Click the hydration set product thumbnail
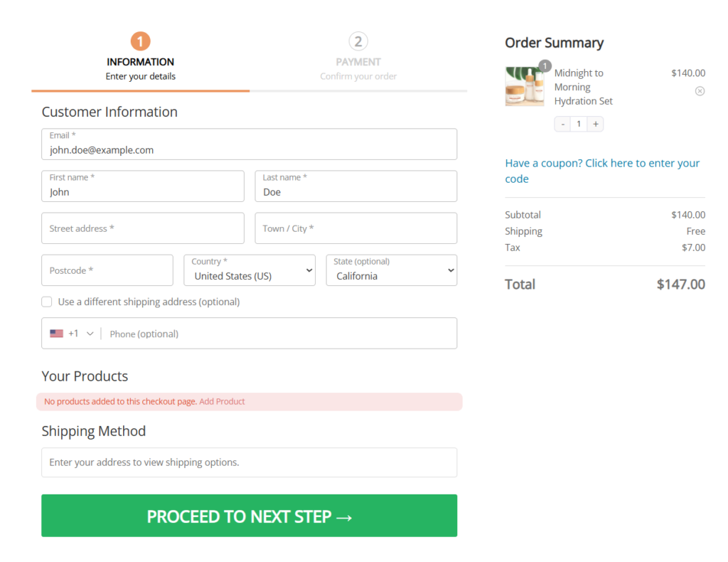 [525, 84]
